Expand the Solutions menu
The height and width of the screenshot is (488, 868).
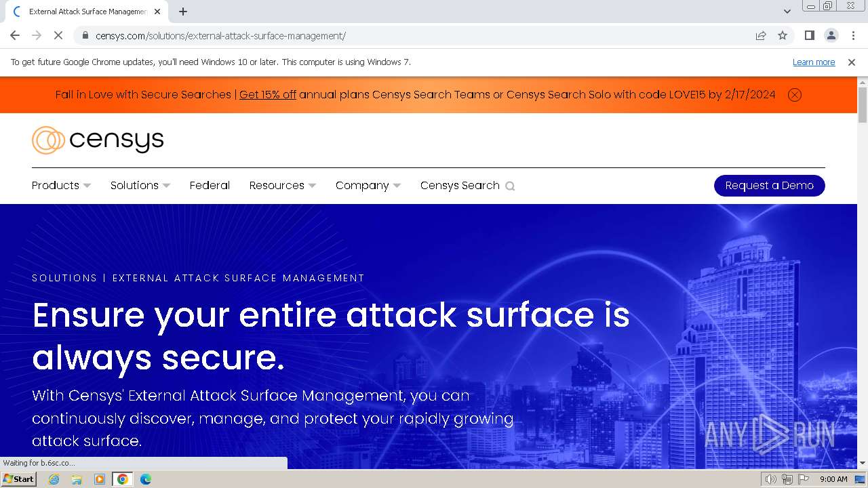(x=140, y=186)
